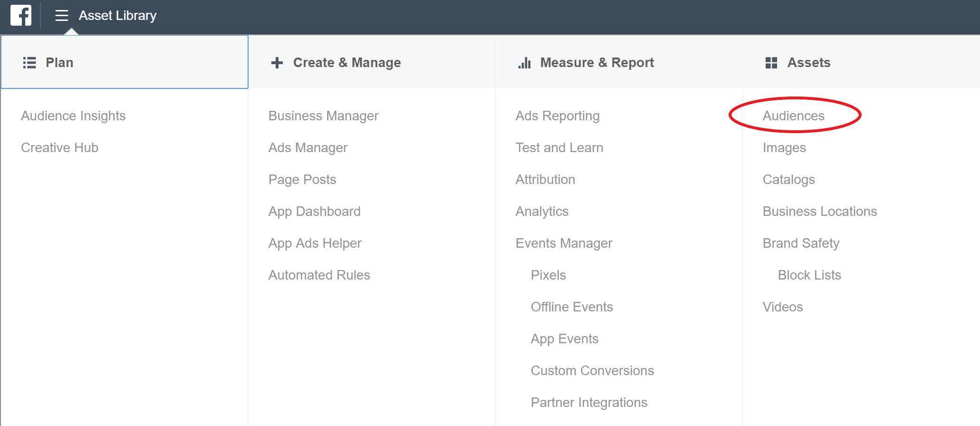Screen dimensions: 980x426
Task: Go to Events Manager
Action: coord(564,243)
